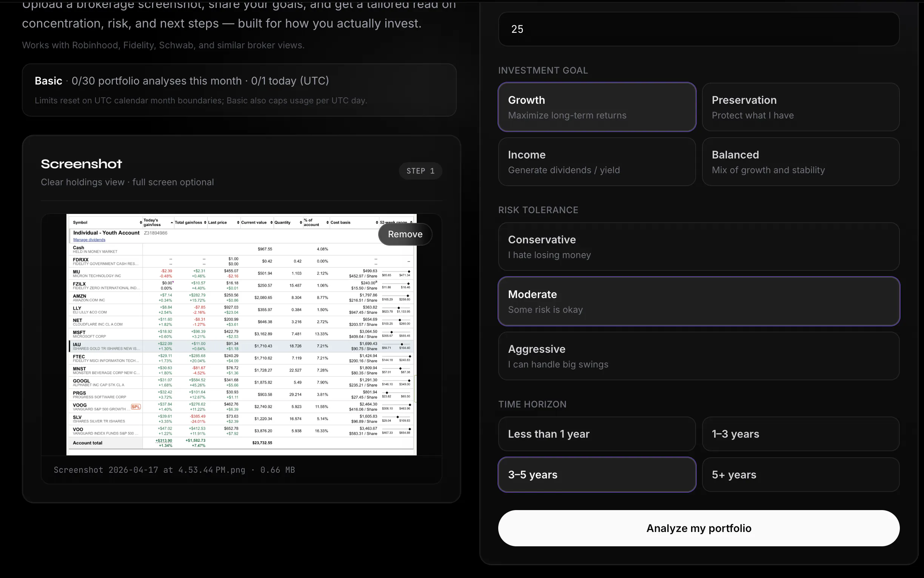Screen dimensions: 924x578
Task: Click the screenshot filename caption
Action: click(174, 470)
